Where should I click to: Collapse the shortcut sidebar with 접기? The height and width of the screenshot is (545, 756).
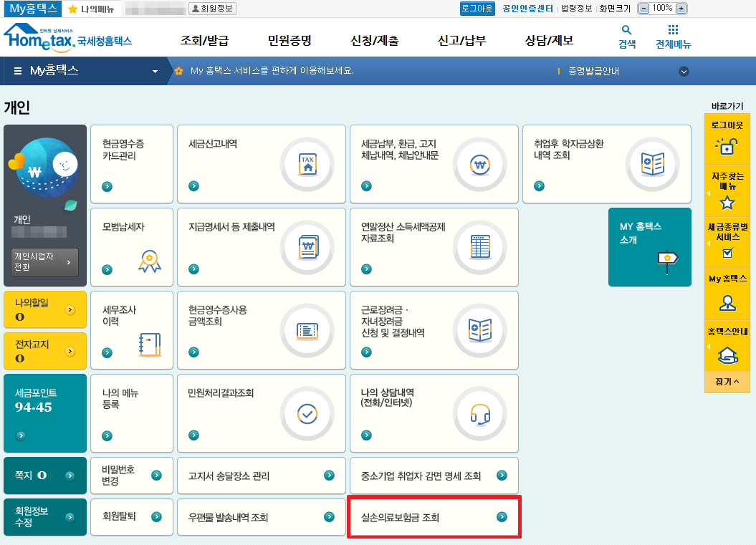(727, 382)
